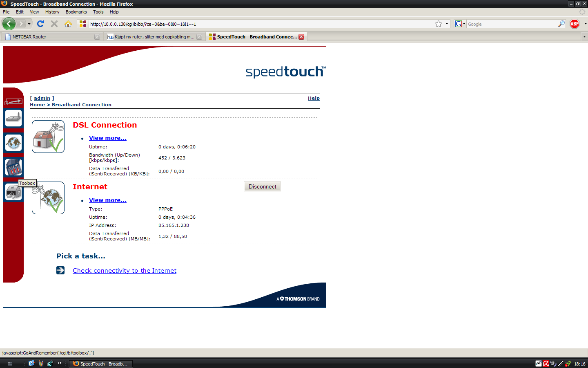588x368 pixels.
Task: Open the list all tabs dropdown
Action: 584,37
